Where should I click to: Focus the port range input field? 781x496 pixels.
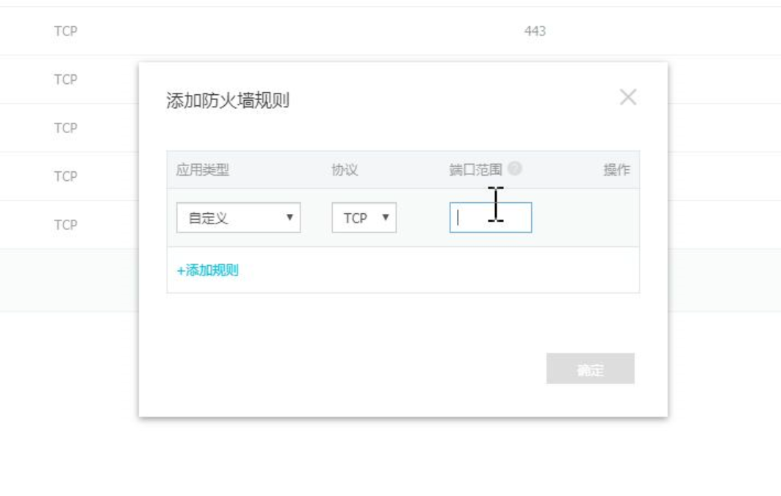coord(491,218)
